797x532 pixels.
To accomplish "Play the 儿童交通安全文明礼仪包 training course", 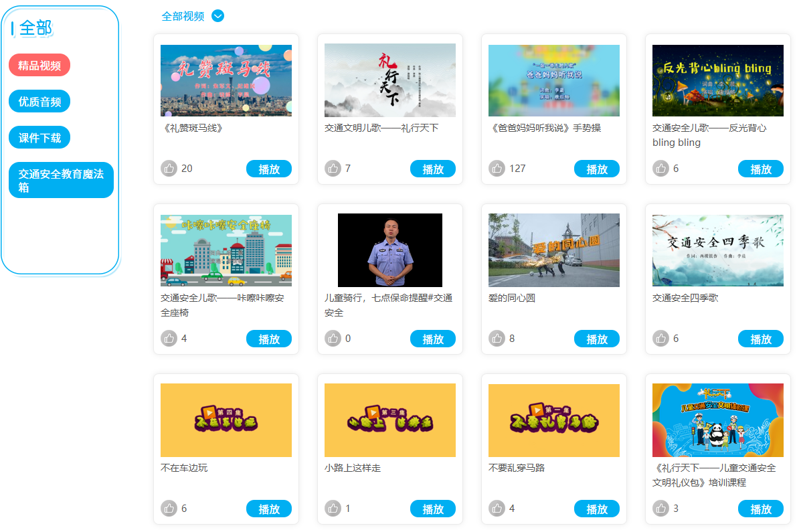I will (x=760, y=509).
